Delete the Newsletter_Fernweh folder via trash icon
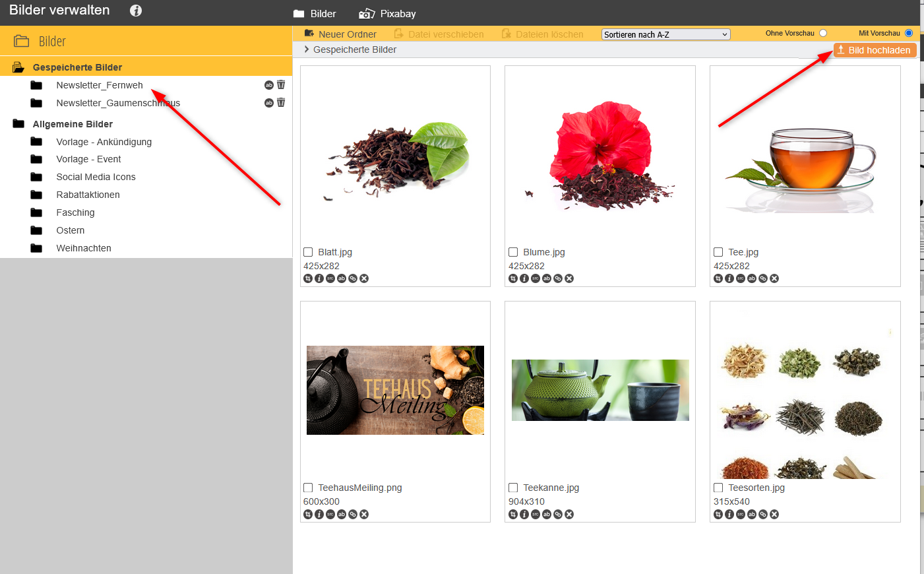This screenshot has width=924, height=574. [x=281, y=84]
